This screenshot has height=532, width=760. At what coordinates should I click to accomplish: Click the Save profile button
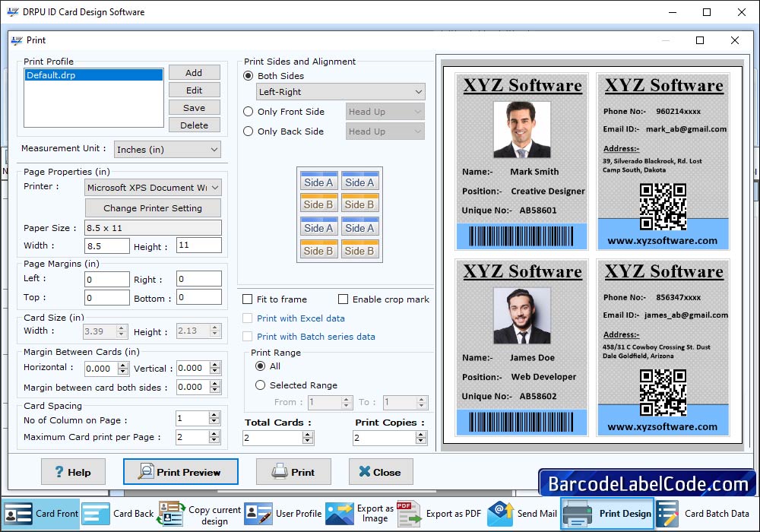tap(194, 108)
